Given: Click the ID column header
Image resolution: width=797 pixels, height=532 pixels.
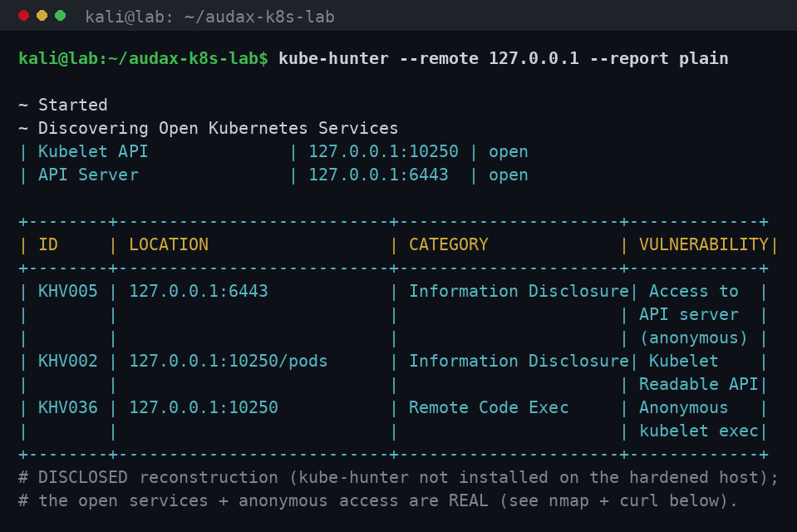Looking at the screenshot, I should click(x=48, y=244).
